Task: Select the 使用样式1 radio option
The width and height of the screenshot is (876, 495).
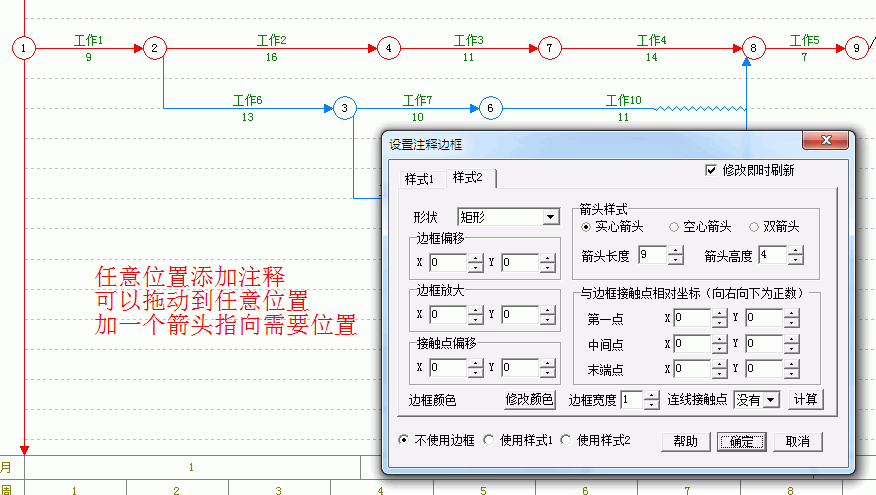Action: [488, 440]
